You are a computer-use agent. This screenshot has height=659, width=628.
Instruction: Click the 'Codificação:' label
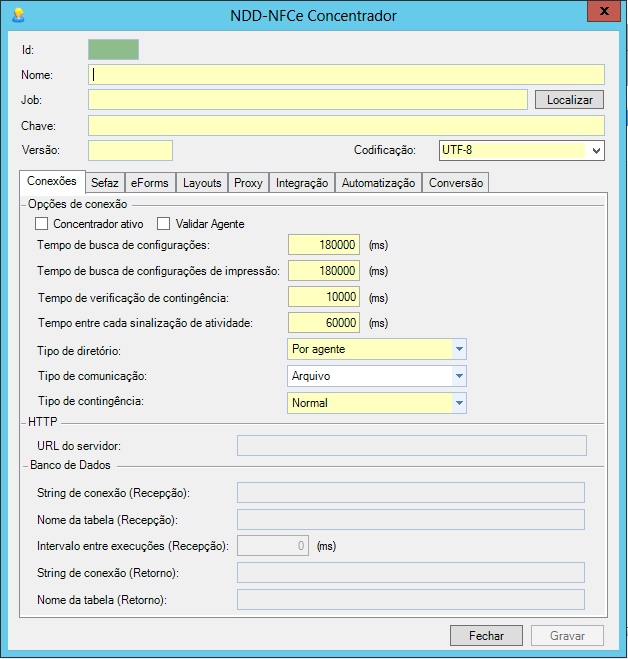click(385, 150)
